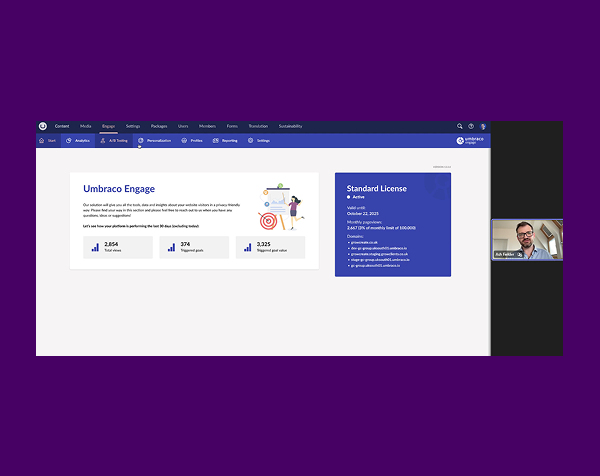Click the Active license status indicator
The image size is (600, 476).
(x=356, y=197)
